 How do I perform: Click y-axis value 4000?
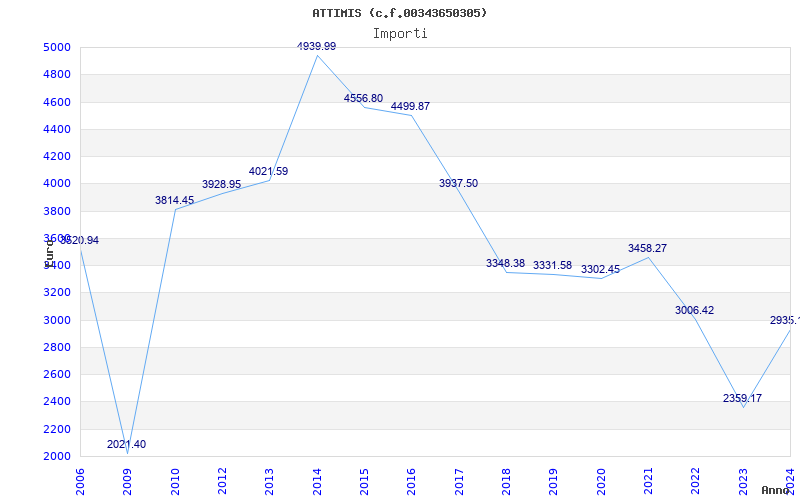pyautogui.click(x=57, y=184)
